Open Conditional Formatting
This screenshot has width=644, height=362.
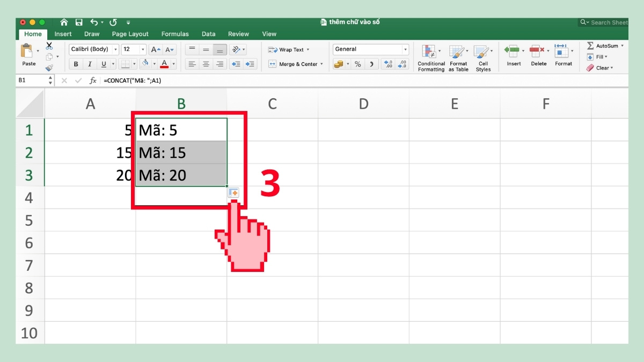430,56
